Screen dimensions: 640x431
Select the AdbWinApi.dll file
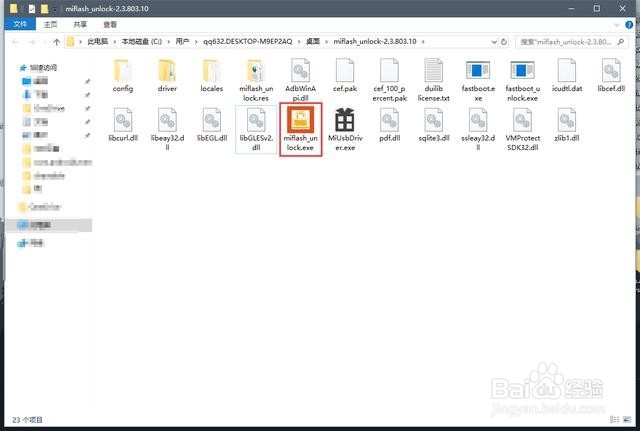coord(300,80)
